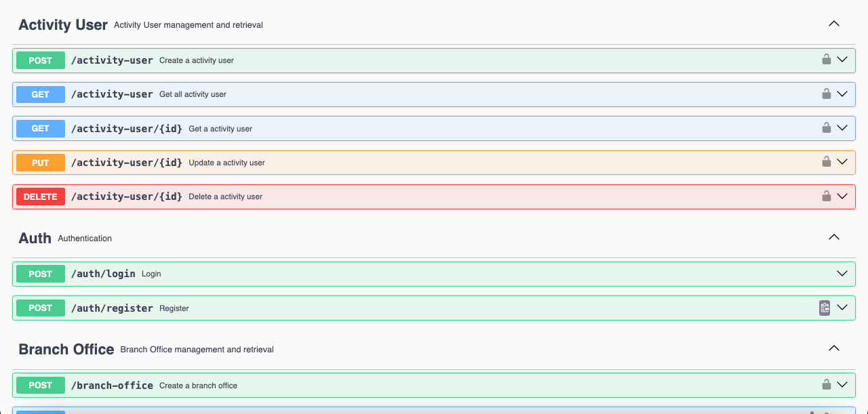Expand the DELETE activity user chevron

pyautogui.click(x=842, y=196)
